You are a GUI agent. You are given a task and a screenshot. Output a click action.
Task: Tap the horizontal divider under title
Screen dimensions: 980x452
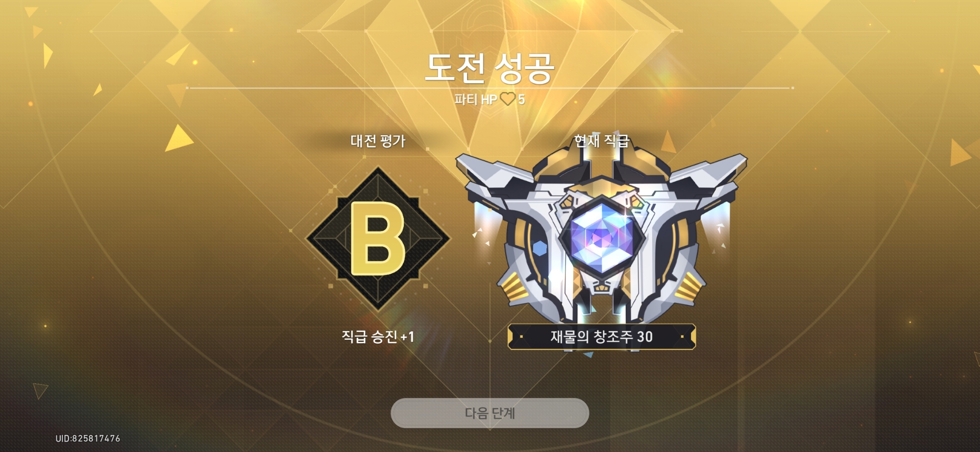490,88
